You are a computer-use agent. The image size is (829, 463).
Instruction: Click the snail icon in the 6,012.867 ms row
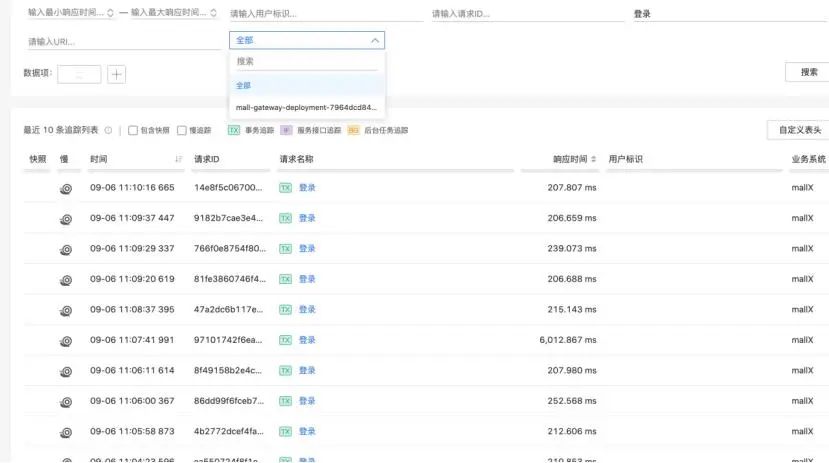pos(66,340)
